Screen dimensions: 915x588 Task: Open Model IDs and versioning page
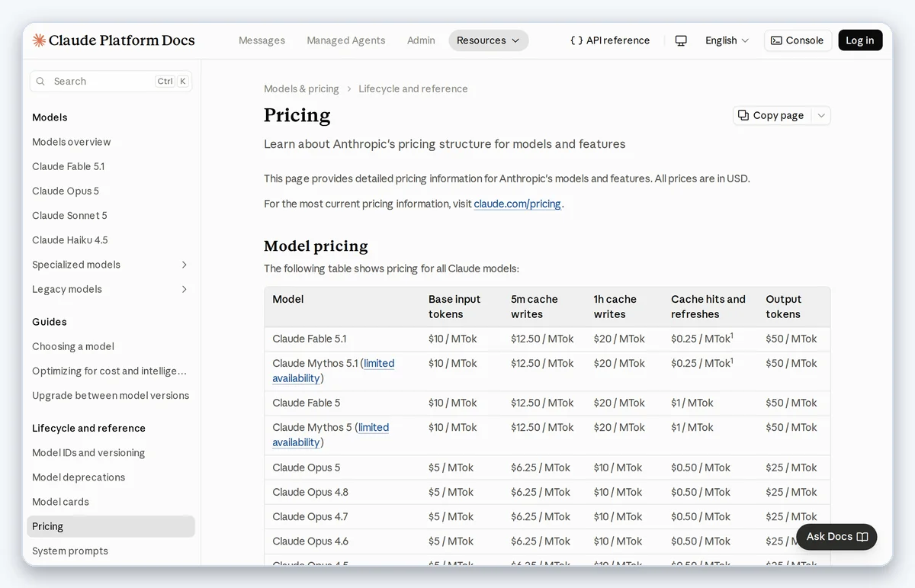pyautogui.click(x=88, y=452)
